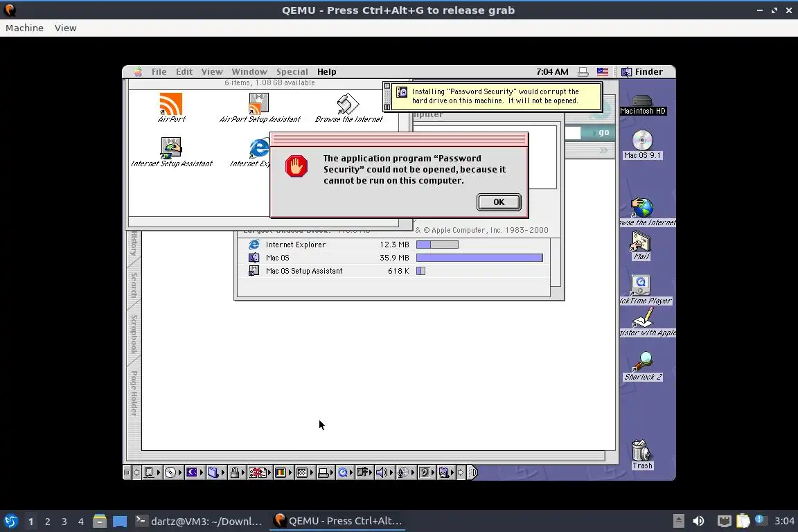
Task: Click the control strip right scroll arrow
Action: click(x=461, y=472)
